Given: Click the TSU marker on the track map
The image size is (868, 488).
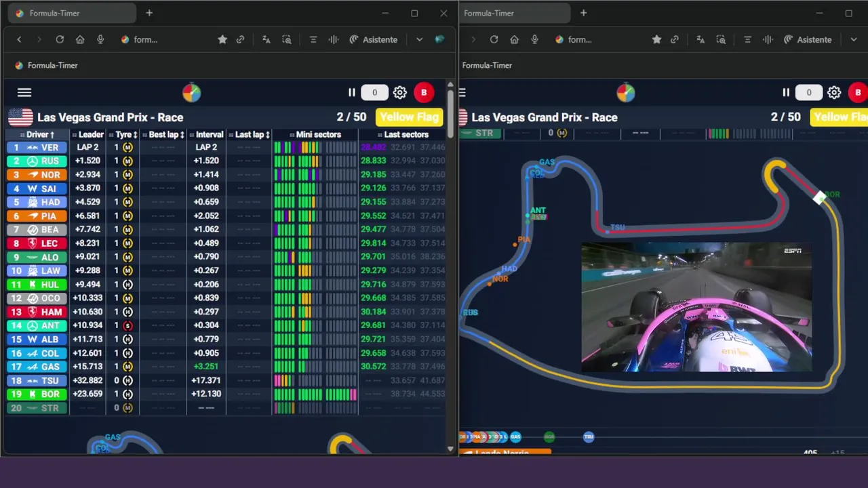Looking at the screenshot, I should point(608,231).
